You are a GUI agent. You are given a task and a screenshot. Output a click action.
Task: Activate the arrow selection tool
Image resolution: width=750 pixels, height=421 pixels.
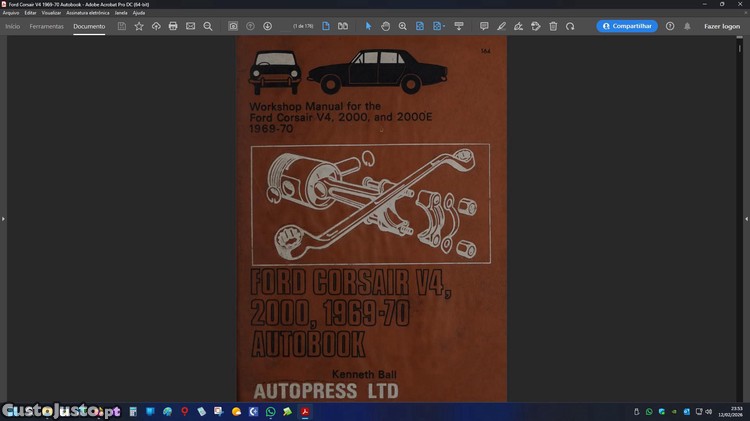[368, 26]
